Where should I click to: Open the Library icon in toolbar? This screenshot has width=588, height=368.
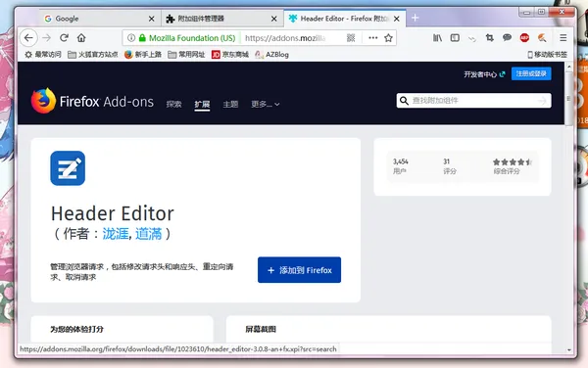437,38
